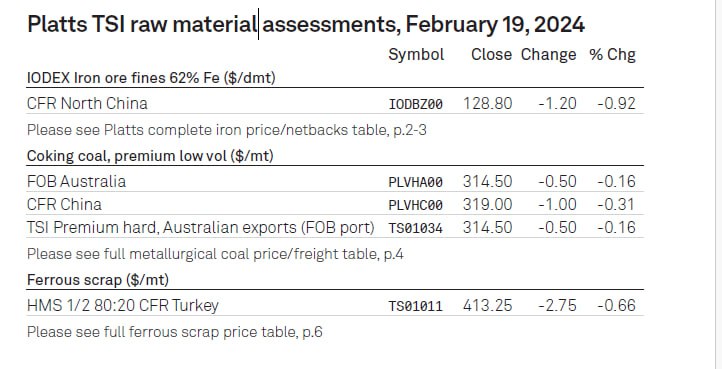This screenshot has width=722, height=369.
Task: Select the 128.80 close price value
Action: (x=488, y=104)
